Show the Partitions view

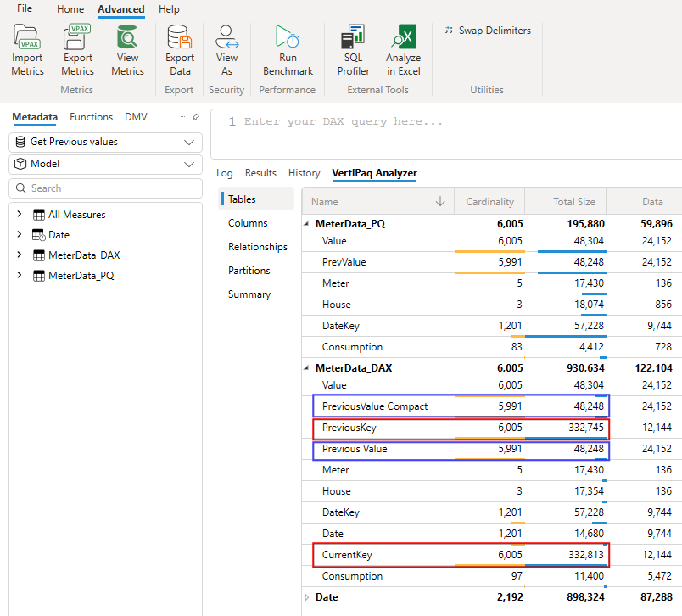(249, 271)
